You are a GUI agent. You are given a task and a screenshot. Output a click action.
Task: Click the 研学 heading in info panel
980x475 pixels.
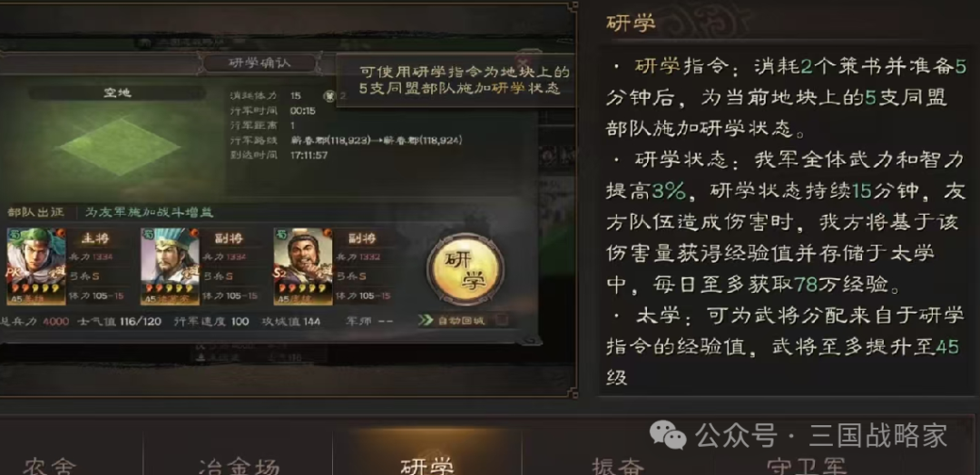630,23
